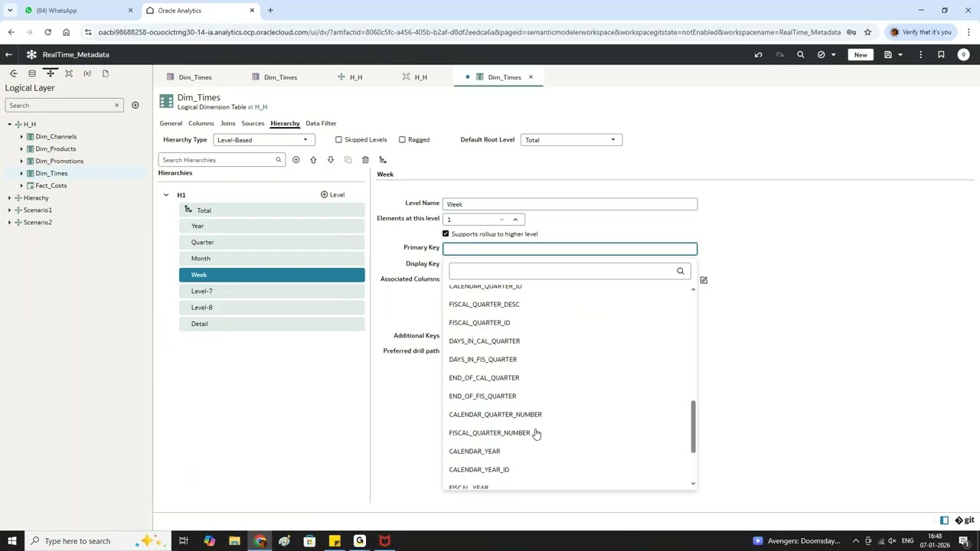Open the Sources tab
The image size is (980, 551).
pos(253,123)
